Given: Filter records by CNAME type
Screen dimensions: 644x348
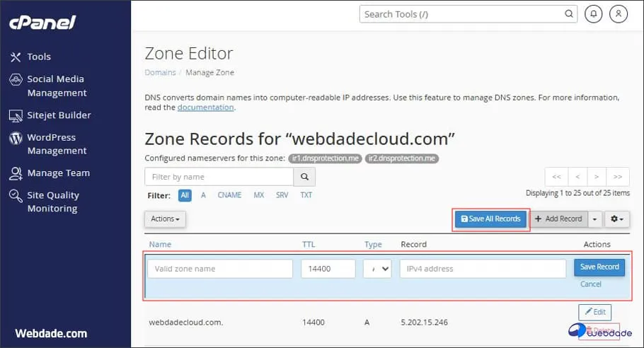Looking at the screenshot, I should click(229, 195).
